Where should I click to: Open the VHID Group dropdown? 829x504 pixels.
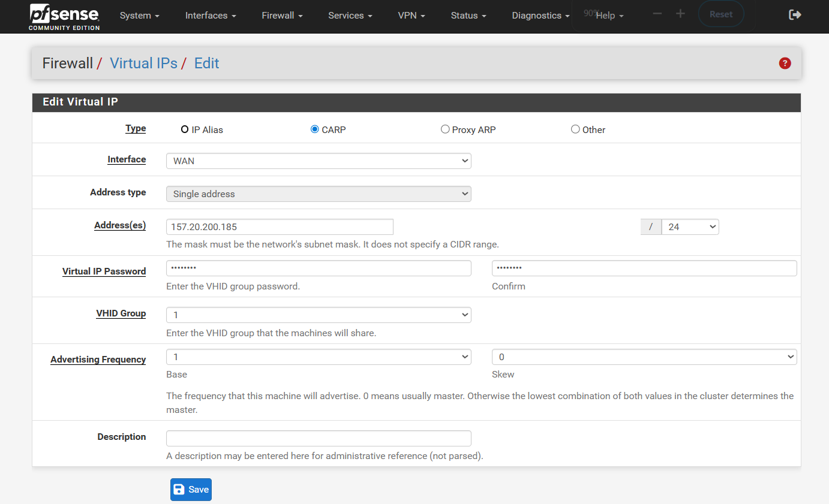(x=318, y=315)
